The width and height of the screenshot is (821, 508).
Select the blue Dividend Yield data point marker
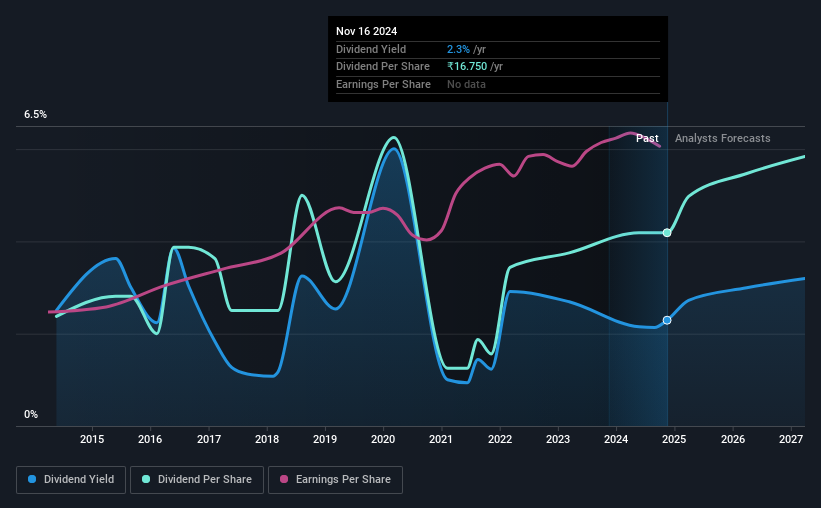667,320
